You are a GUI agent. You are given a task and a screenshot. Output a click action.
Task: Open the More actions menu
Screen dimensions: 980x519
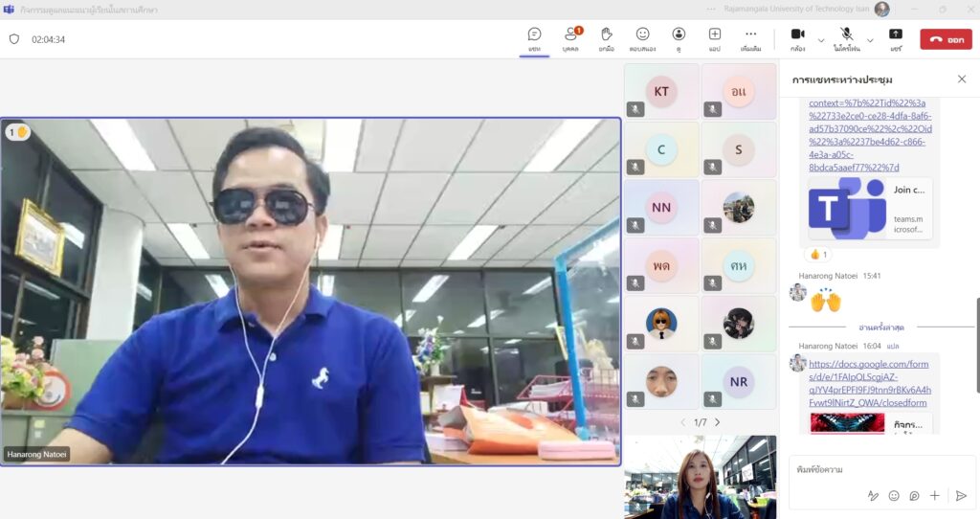pyautogui.click(x=750, y=38)
